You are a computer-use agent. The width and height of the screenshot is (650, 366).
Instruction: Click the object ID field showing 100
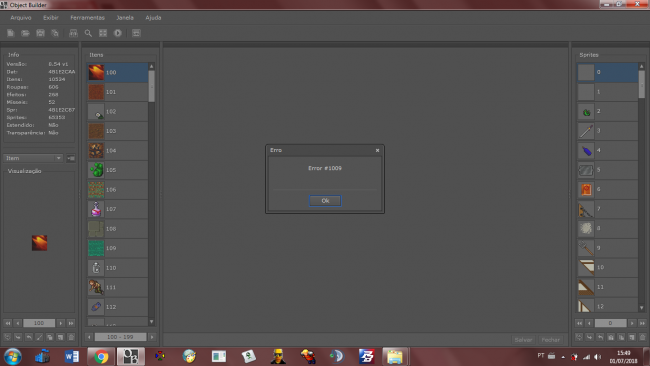coord(39,323)
